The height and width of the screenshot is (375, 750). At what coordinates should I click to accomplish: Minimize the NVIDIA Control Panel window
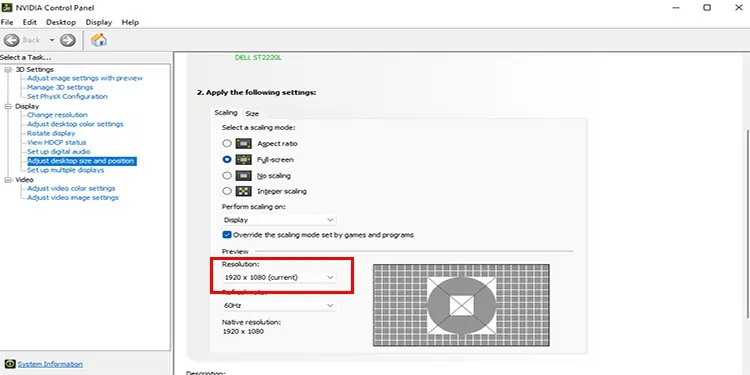(676, 7)
